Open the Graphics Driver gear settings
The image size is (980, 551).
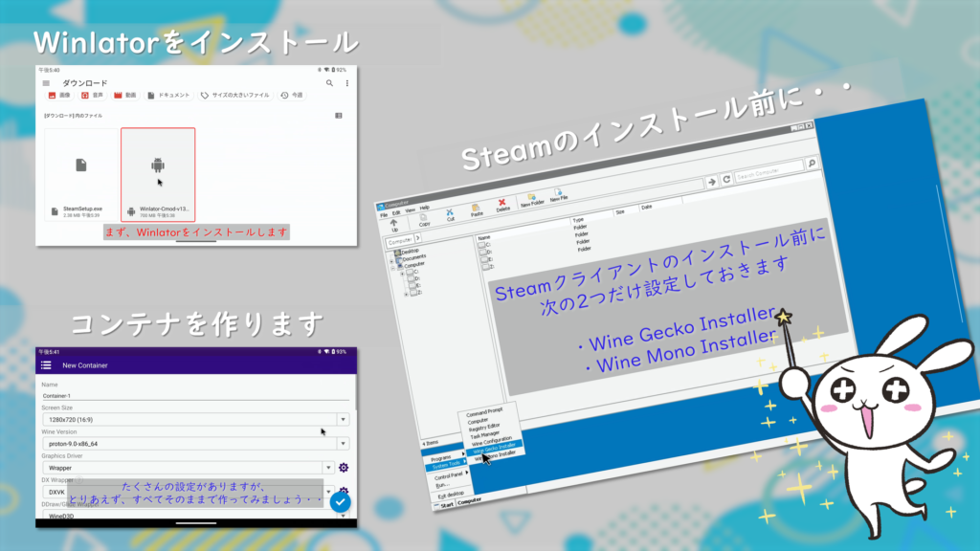pos(344,467)
